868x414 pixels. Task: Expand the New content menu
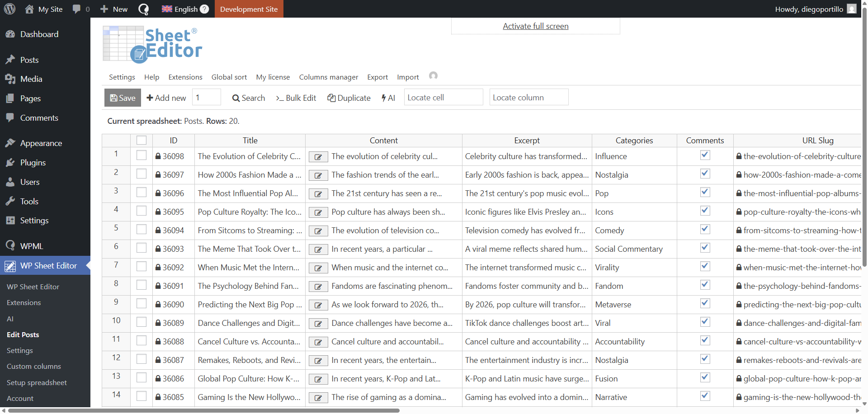114,9
